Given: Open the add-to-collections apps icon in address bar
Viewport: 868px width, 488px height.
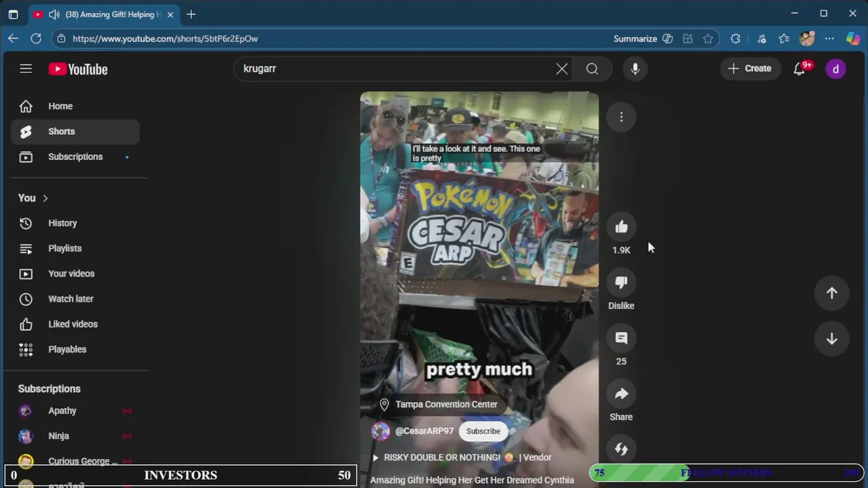Looking at the screenshot, I should point(688,39).
